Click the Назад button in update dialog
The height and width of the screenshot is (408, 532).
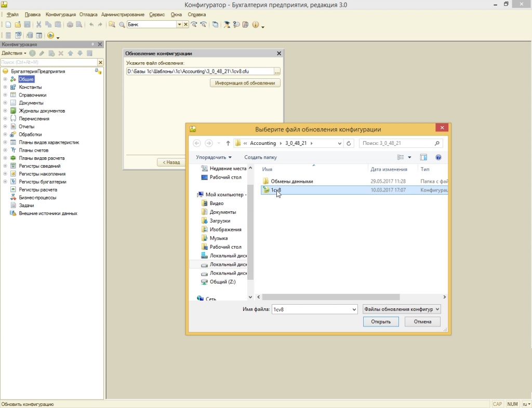(x=171, y=162)
